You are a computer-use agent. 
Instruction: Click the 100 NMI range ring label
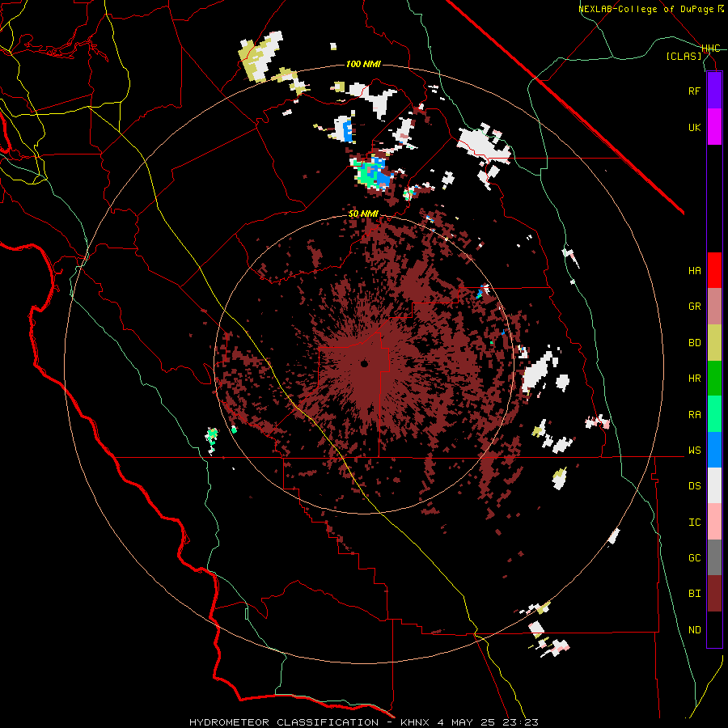[x=363, y=64]
